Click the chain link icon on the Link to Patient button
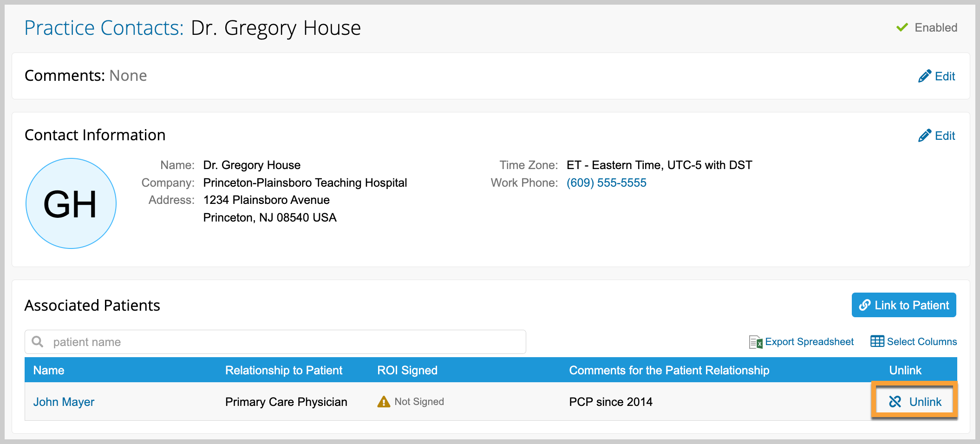The width and height of the screenshot is (980, 444). click(x=865, y=305)
